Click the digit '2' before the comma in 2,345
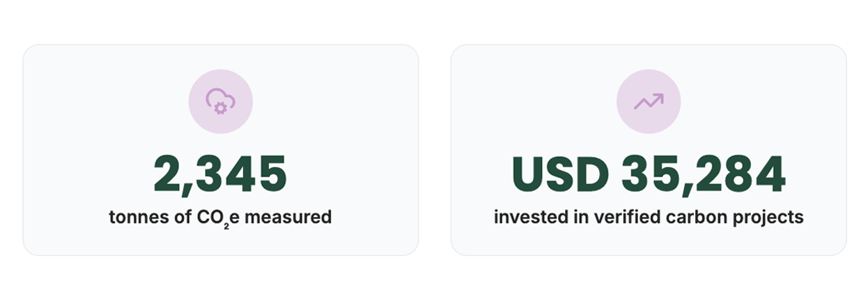Screen dimensions: 868x297 click(x=169, y=174)
